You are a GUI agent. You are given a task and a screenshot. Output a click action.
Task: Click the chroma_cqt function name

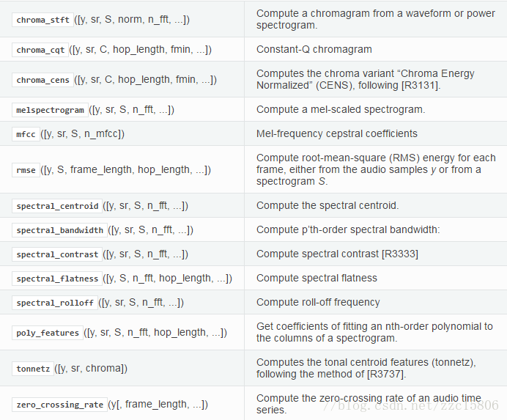(x=40, y=50)
